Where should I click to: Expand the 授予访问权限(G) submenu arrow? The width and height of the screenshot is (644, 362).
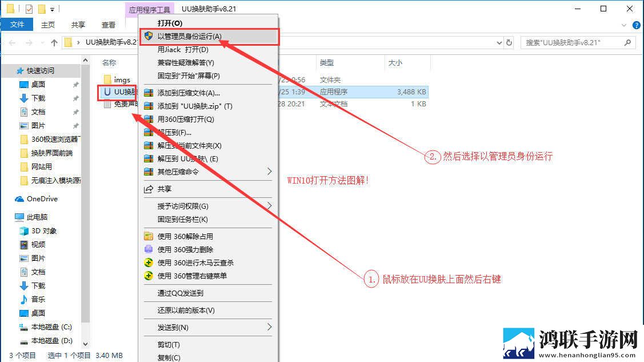(270, 205)
